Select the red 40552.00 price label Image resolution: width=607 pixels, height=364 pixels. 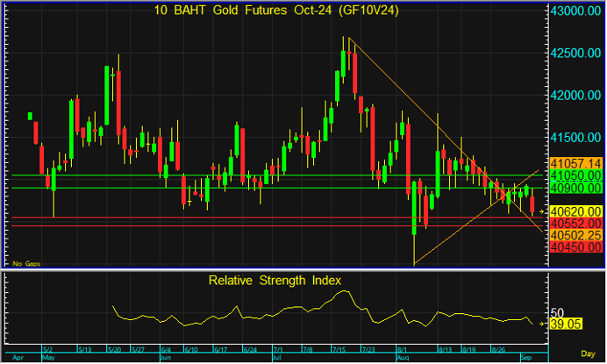[x=573, y=224]
